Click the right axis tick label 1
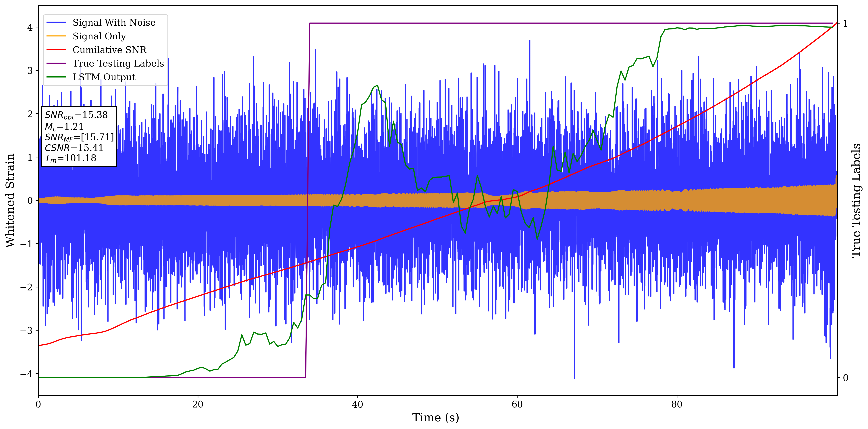The image size is (868, 429). [x=845, y=24]
